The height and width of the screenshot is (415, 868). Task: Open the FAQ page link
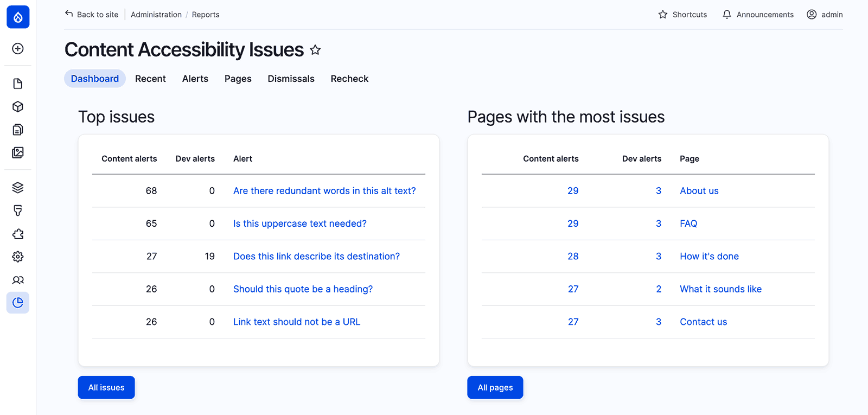(688, 224)
